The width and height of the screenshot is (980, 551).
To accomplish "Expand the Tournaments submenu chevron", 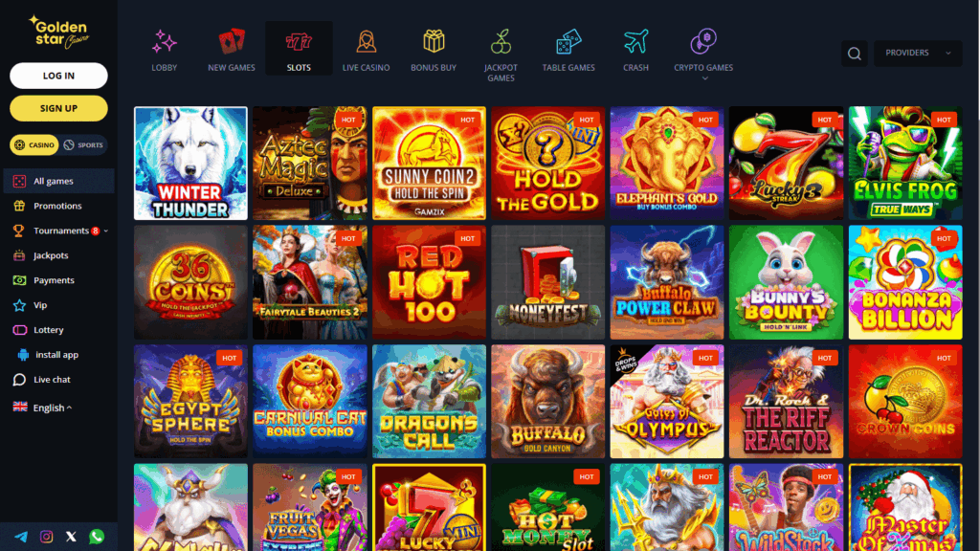I will tap(106, 231).
